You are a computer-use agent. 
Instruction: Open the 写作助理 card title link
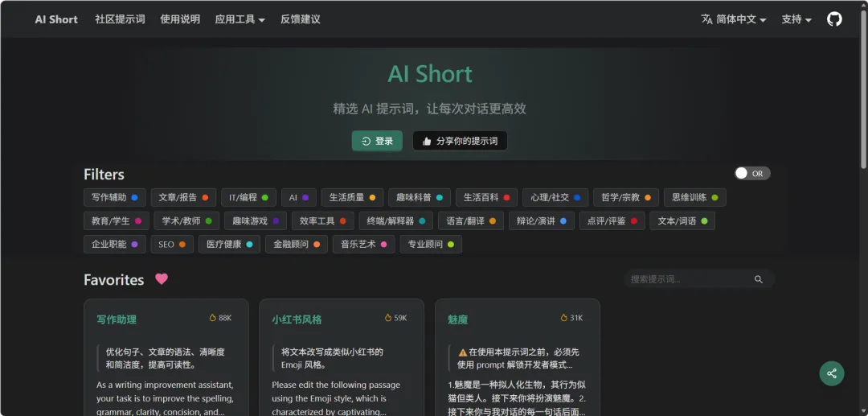[117, 319]
